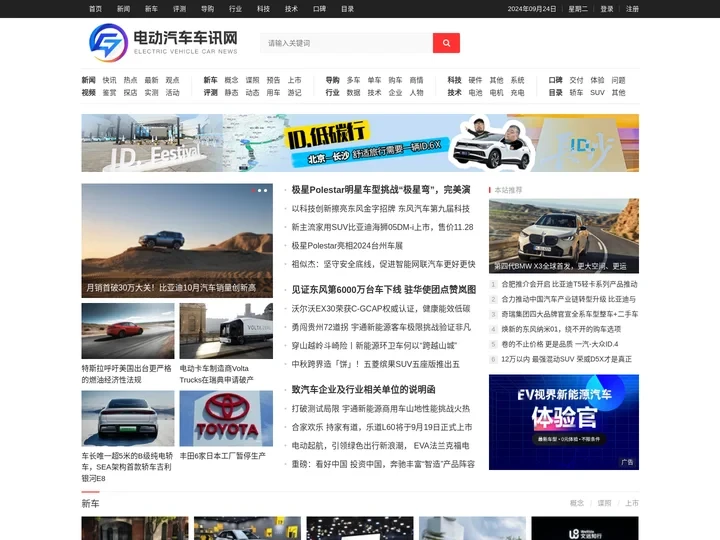The width and height of the screenshot is (720, 540).
Task: Open the red Tesla road thumbnail
Action: (128, 331)
